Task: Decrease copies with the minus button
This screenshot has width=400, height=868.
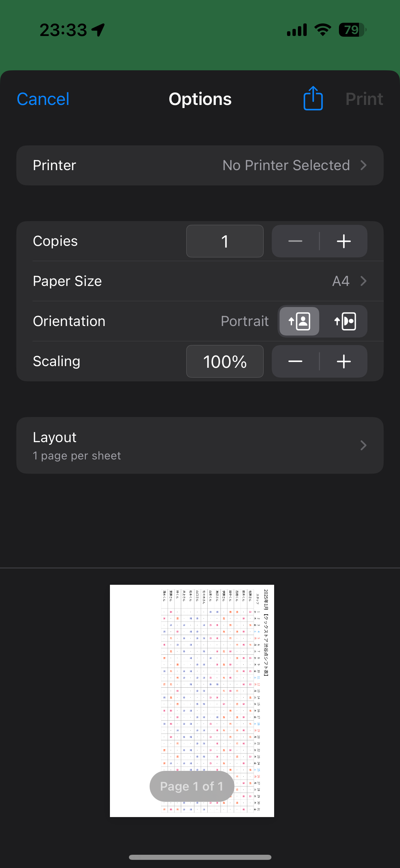Action: pyautogui.click(x=295, y=241)
